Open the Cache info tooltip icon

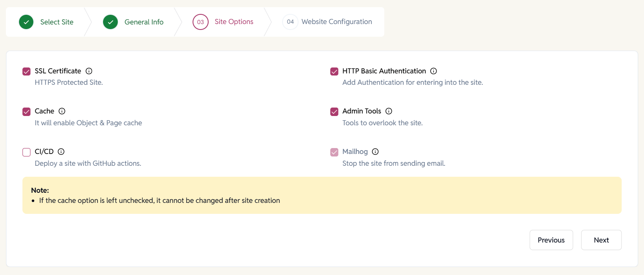(62, 111)
